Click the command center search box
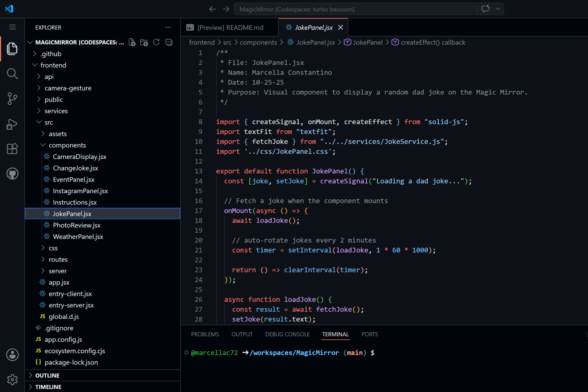This screenshot has height=392, width=588. pyautogui.click(x=356, y=9)
